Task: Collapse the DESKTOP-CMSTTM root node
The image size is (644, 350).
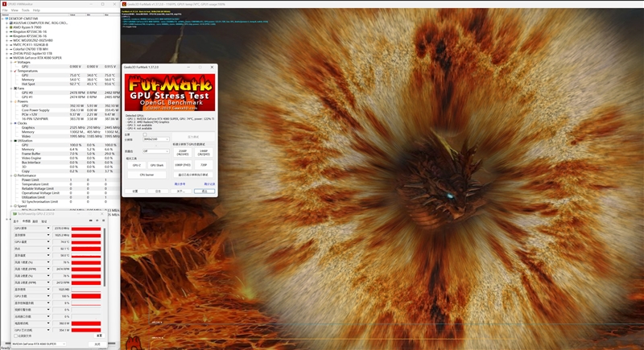Action: coord(2,19)
